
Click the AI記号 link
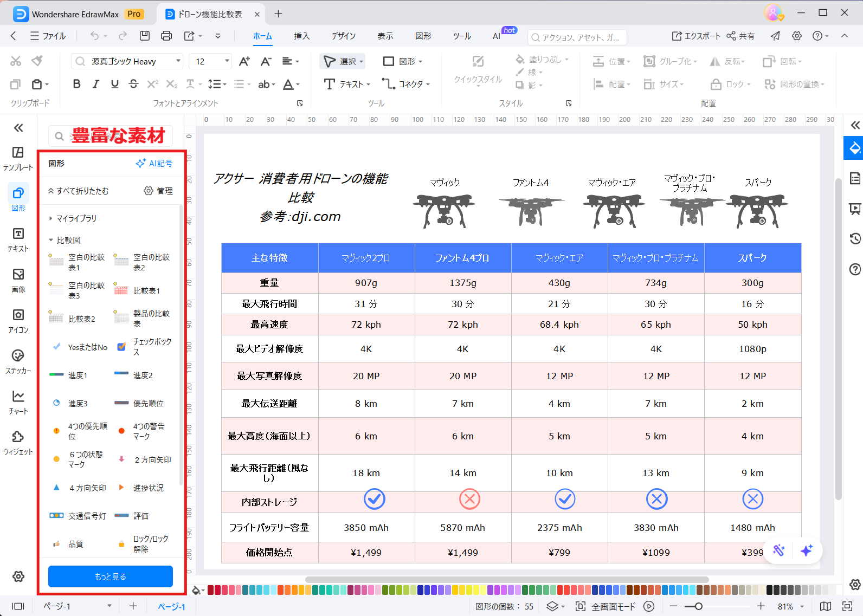154,163
